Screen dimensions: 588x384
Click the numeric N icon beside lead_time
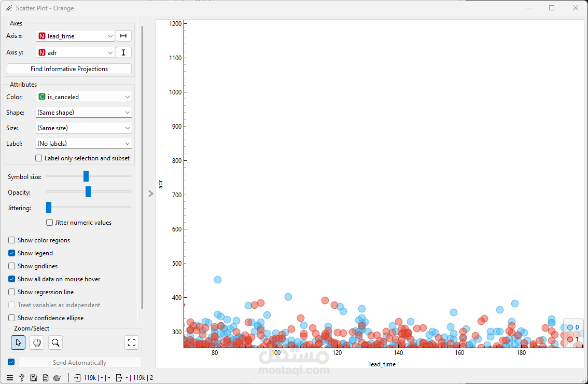(42, 36)
